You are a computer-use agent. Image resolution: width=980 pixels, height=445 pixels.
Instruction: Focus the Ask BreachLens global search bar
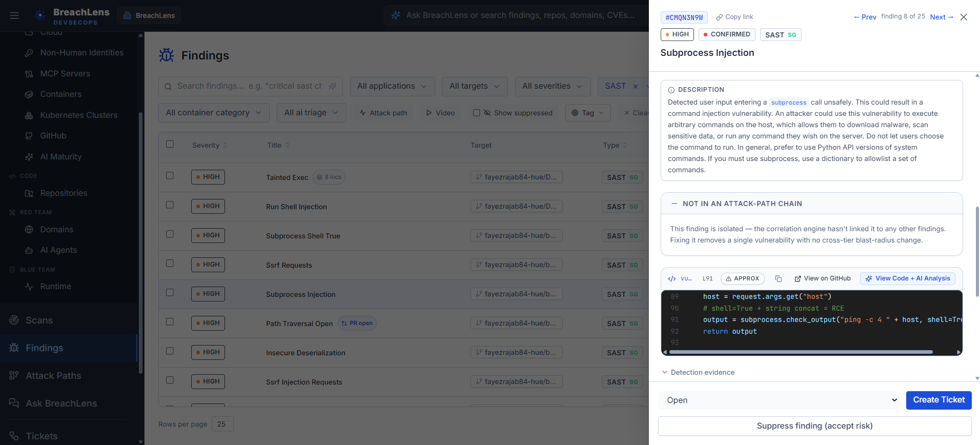pyautogui.click(x=517, y=15)
